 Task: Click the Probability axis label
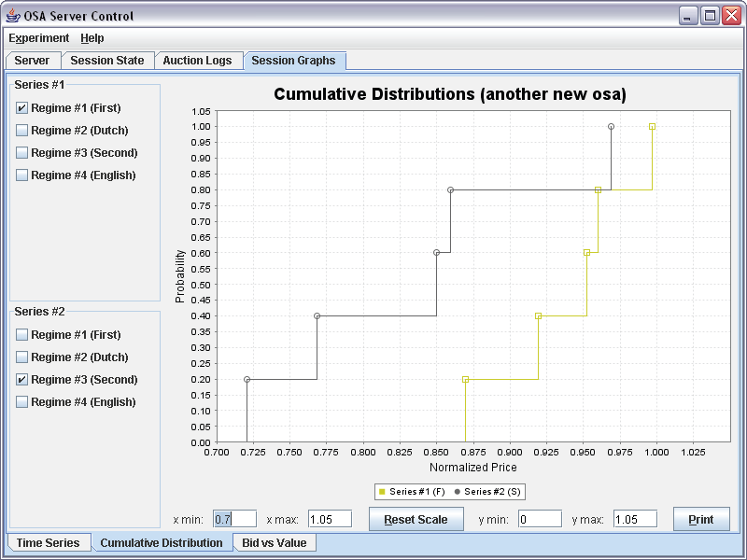coord(179,276)
